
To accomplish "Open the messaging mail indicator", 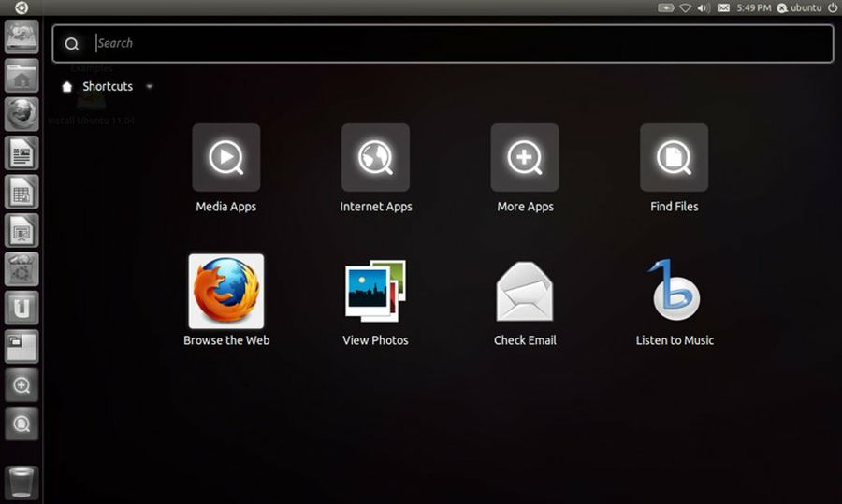I will 723,7.
